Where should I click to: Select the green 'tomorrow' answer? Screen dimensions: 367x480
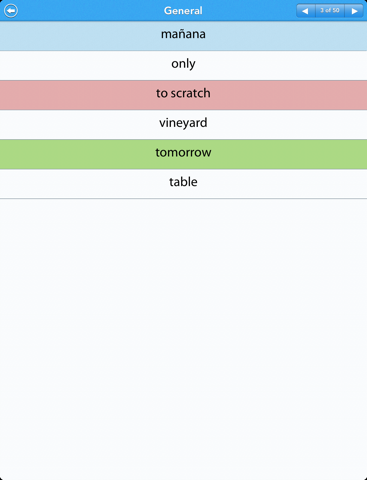coord(183,154)
